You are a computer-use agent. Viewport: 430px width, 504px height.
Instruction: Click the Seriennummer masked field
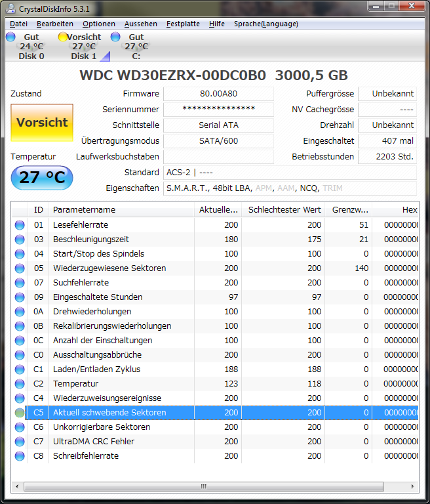point(218,110)
